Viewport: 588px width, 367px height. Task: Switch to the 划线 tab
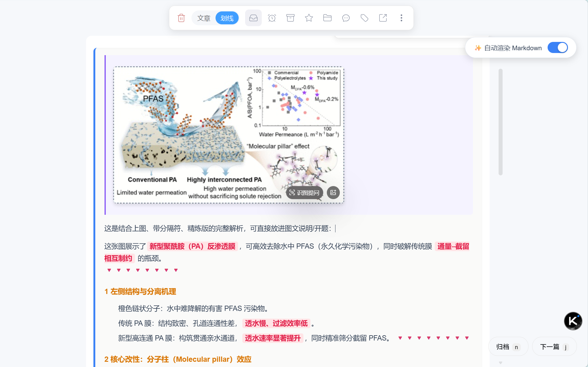click(x=227, y=18)
